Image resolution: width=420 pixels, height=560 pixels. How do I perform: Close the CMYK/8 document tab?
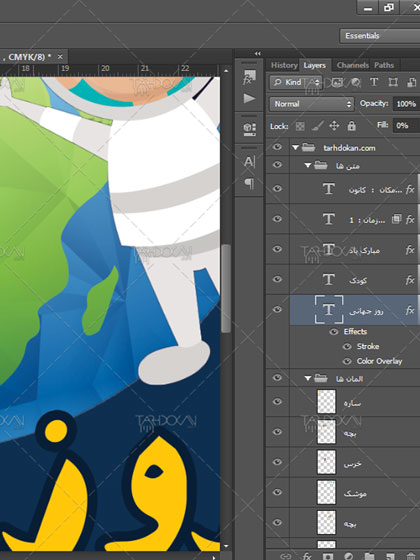click(x=60, y=57)
